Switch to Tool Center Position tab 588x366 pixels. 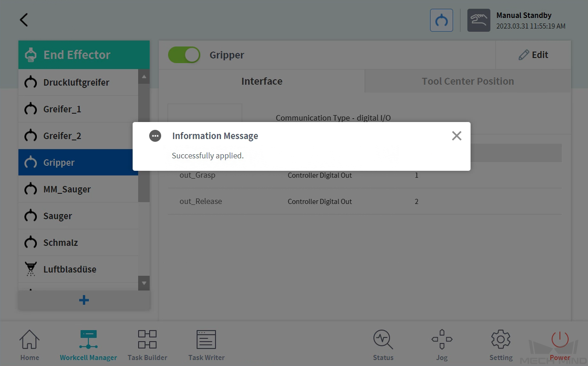point(468,81)
